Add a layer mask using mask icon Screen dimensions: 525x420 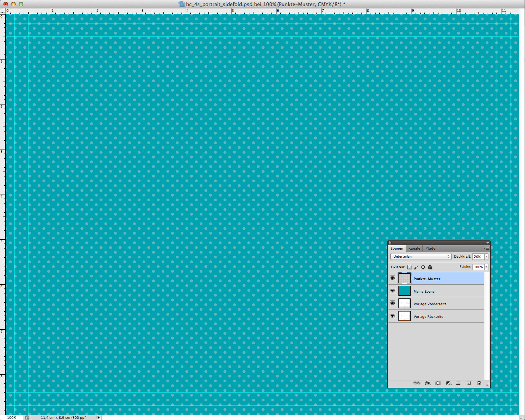pyautogui.click(x=438, y=383)
